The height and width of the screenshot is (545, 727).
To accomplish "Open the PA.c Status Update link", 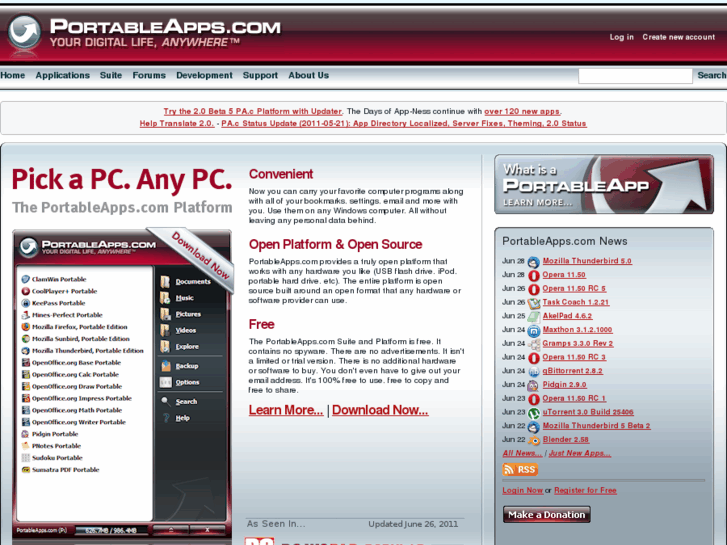I will click(x=404, y=123).
